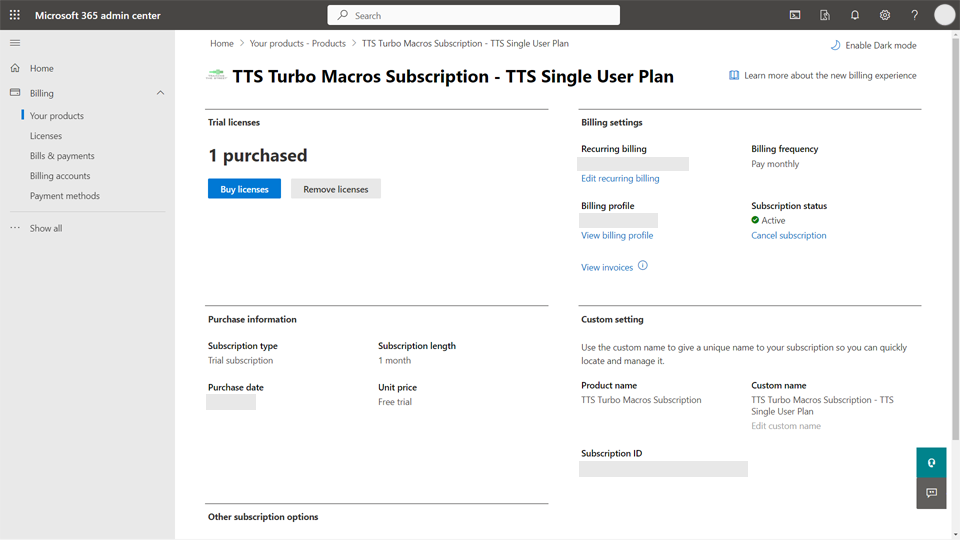Click Edit custom name link
This screenshot has height=540, width=960.
[x=786, y=426]
